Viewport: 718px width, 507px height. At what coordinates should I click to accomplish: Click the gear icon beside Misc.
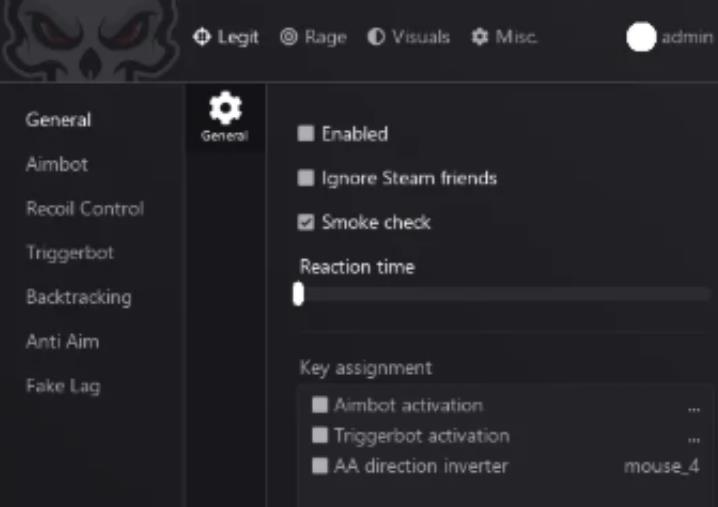pyautogui.click(x=480, y=37)
